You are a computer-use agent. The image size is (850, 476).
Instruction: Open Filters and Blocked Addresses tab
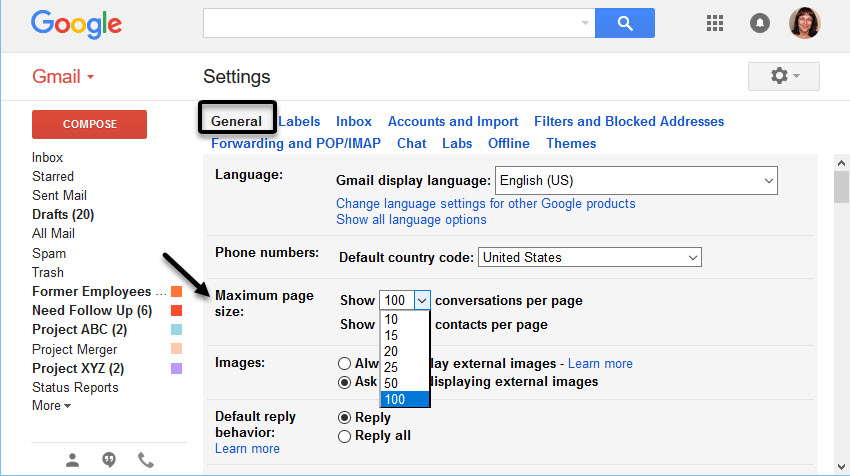[x=629, y=121]
